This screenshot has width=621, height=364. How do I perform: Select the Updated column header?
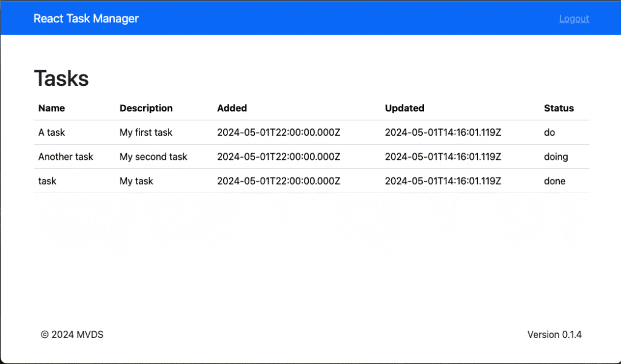click(x=404, y=108)
